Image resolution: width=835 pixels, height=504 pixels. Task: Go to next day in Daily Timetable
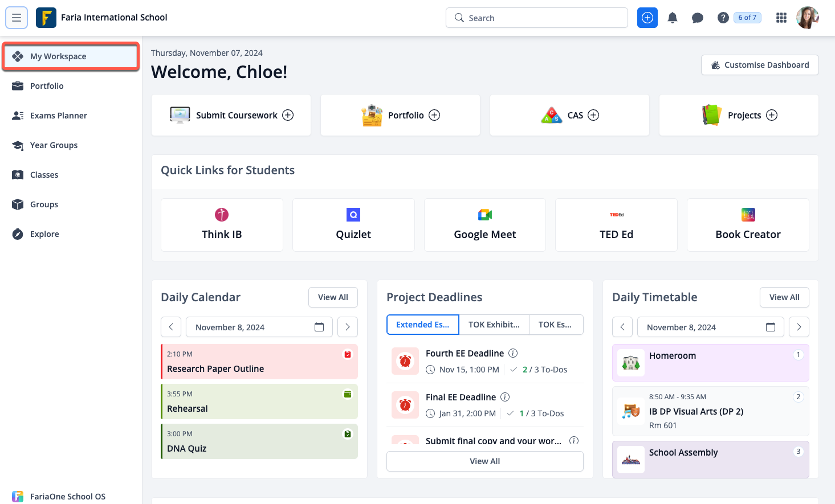click(x=799, y=327)
